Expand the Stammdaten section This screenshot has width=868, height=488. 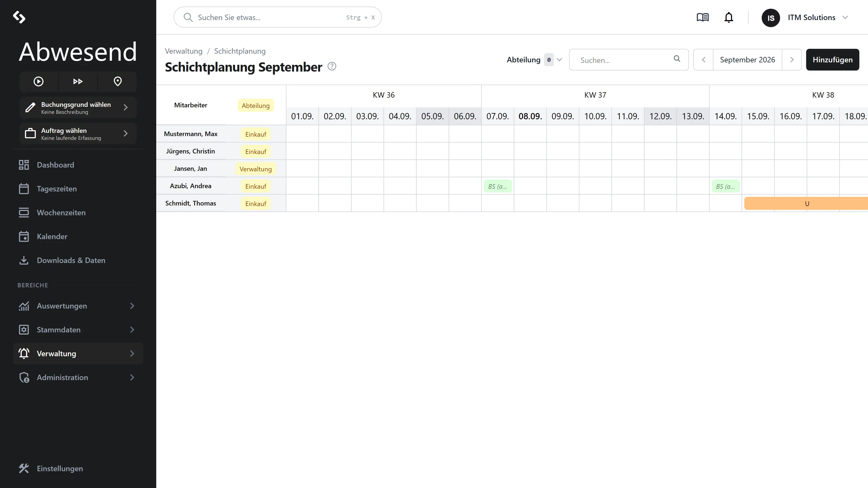[78, 330]
